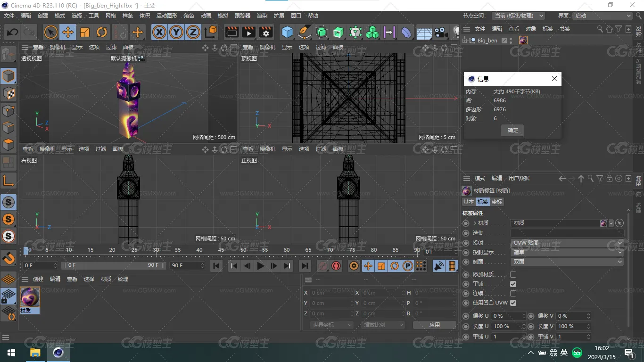Click 确定 in the 信息 dialog
The width and height of the screenshot is (644, 362).
coord(513,130)
